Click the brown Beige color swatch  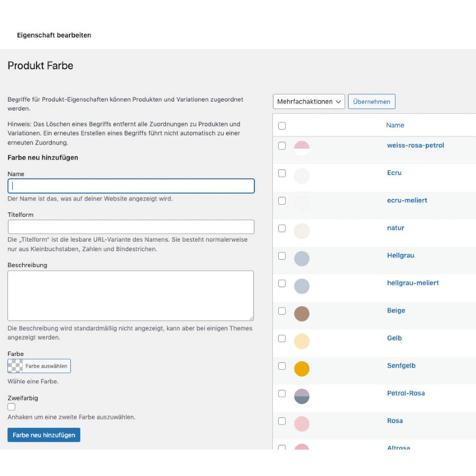(x=302, y=314)
